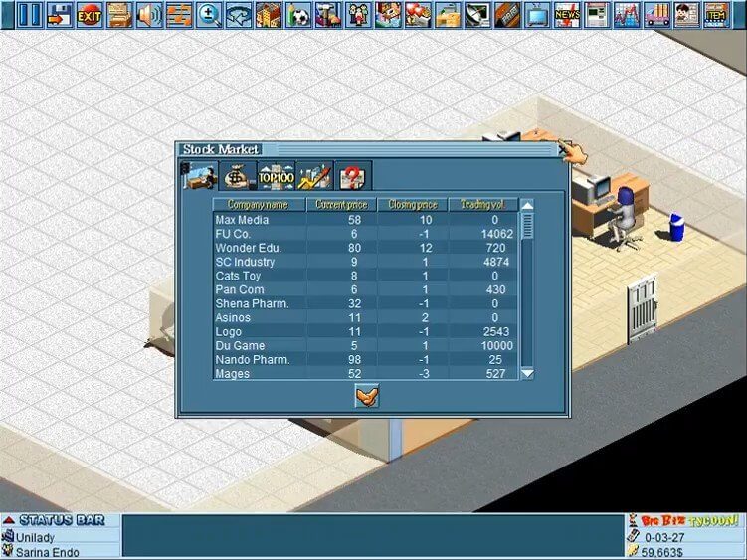Select the Shena Pharm. stock row

tap(365, 303)
